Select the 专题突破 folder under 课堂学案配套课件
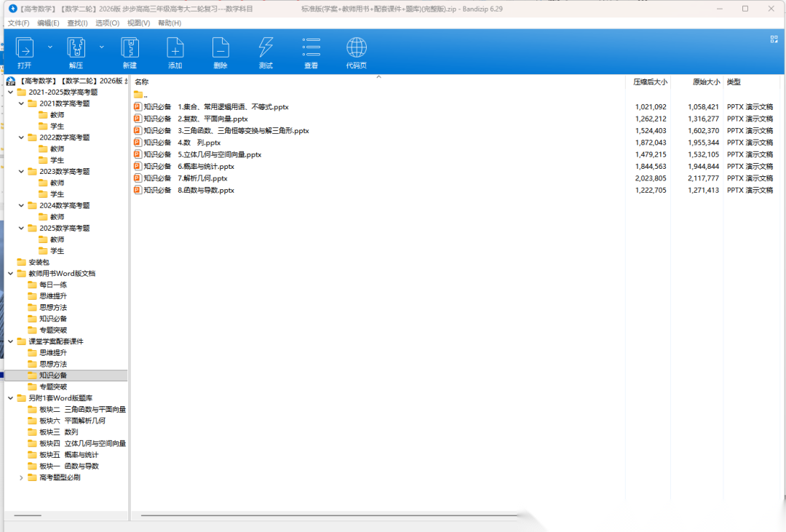The width and height of the screenshot is (786, 532). coord(53,386)
